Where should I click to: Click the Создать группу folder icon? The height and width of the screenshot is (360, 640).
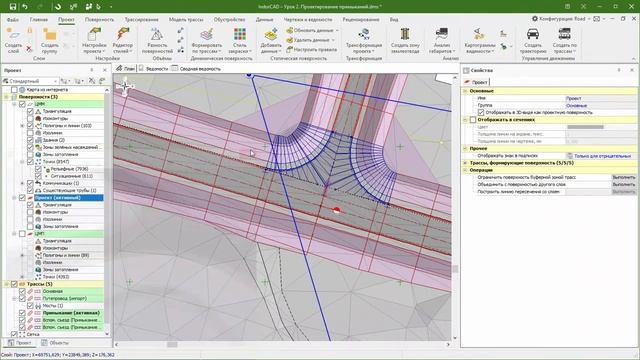(x=49, y=34)
